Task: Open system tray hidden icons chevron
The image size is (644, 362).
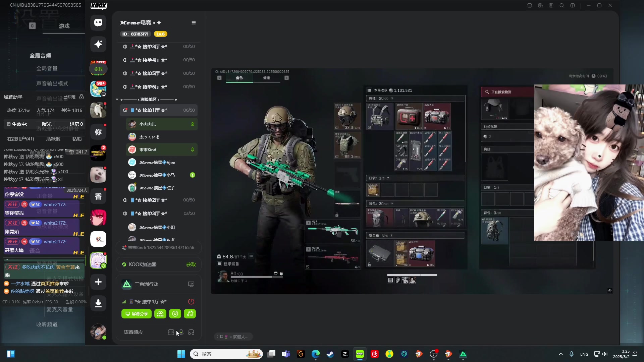Action: point(561,354)
